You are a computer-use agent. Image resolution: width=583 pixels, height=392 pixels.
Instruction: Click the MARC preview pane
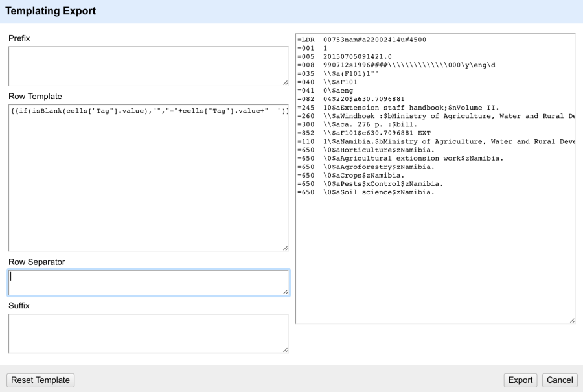point(433,259)
